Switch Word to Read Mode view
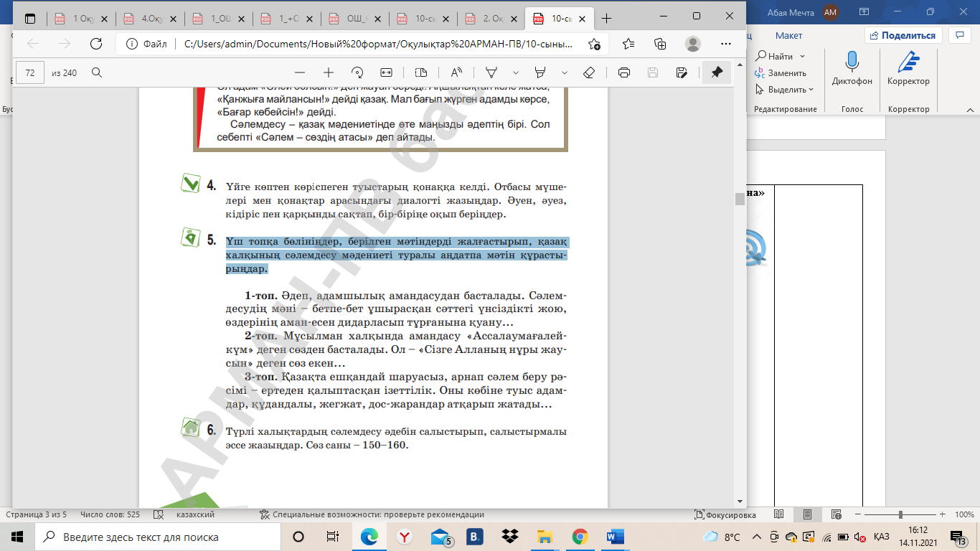The width and height of the screenshot is (980, 551). pyautogui.click(x=778, y=514)
